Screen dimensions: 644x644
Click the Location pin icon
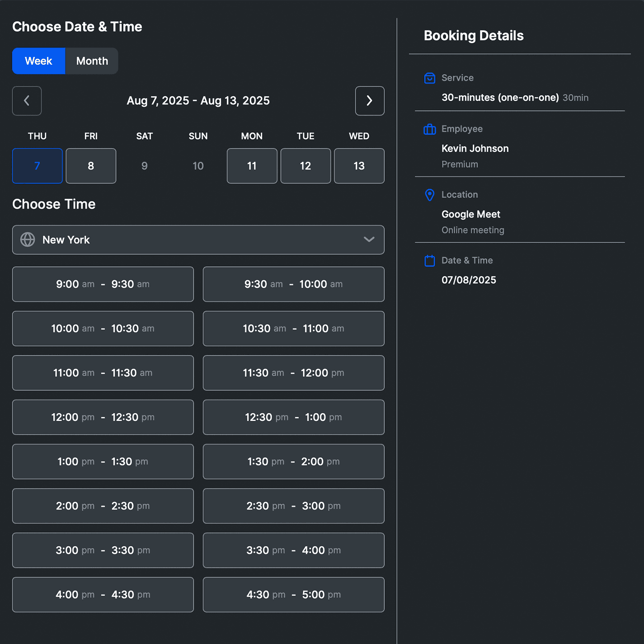[x=429, y=195]
